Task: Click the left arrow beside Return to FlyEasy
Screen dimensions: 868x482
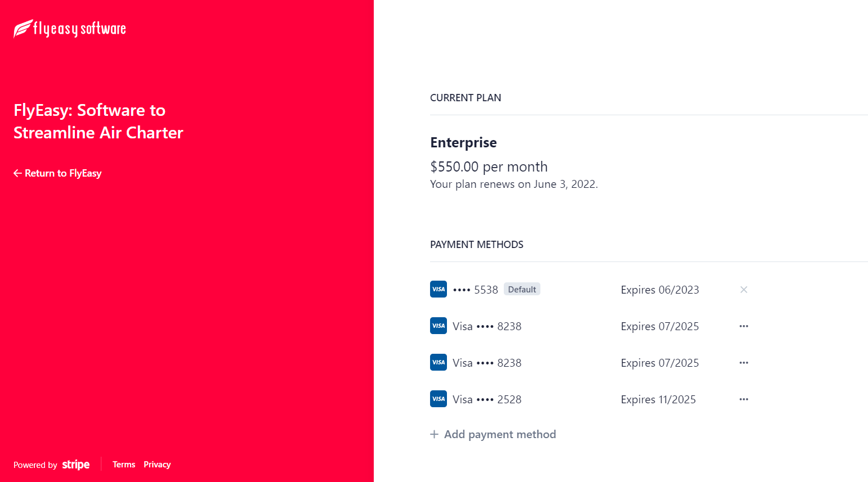Action: point(17,173)
